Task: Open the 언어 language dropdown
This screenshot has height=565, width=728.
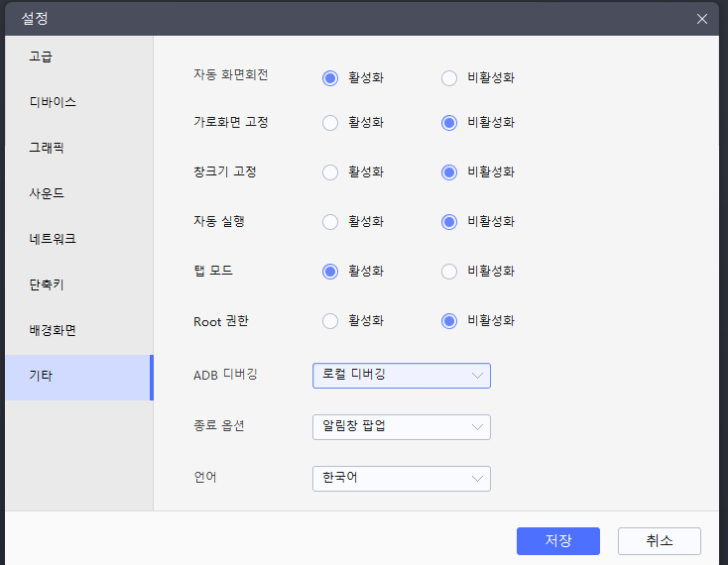Action: [x=402, y=479]
